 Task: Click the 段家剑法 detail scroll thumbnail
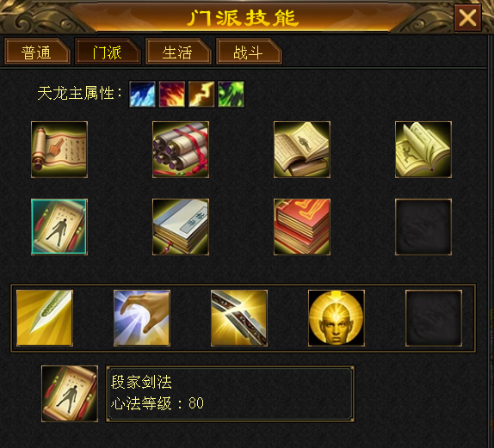click(x=70, y=394)
